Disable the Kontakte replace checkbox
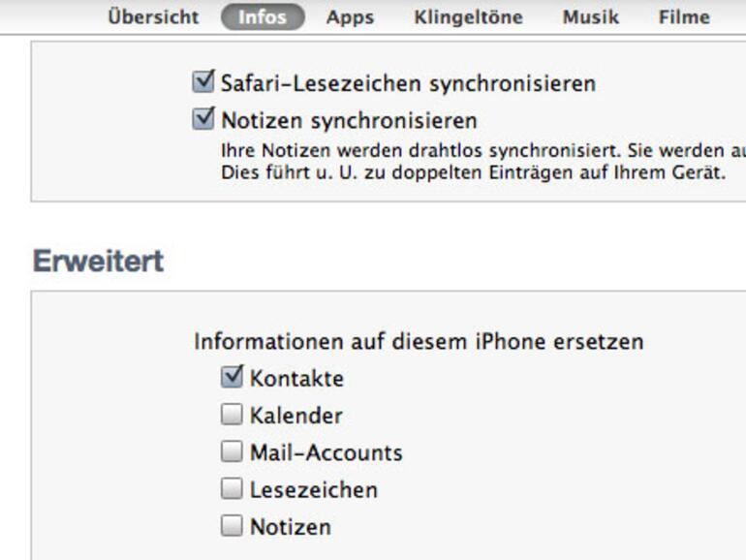This screenshot has width=746, height=560. pos(232,377)
